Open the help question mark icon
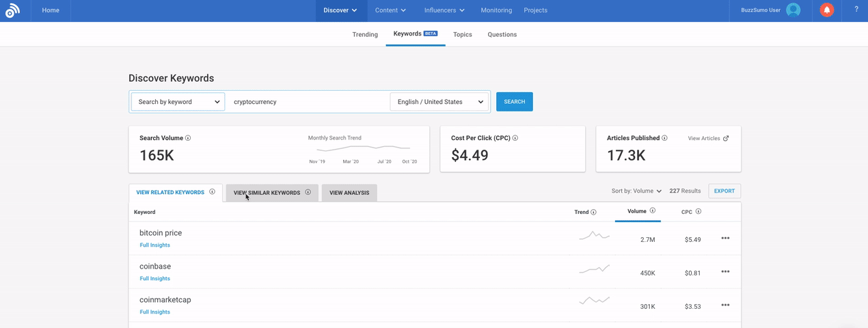The height and width of the screenshot is (328, 868). pyautogui.click(x=856, y=10)
